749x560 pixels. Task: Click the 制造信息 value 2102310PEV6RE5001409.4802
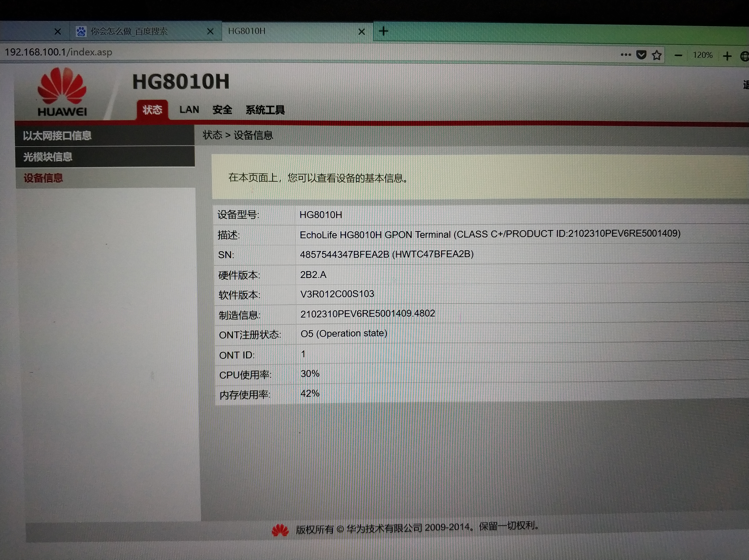click(x=367, y=314)
